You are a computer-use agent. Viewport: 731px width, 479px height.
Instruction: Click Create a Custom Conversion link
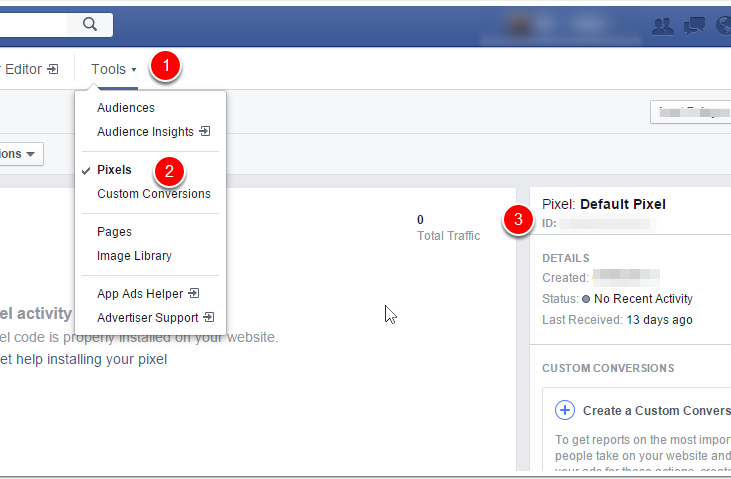coord(656,410)
